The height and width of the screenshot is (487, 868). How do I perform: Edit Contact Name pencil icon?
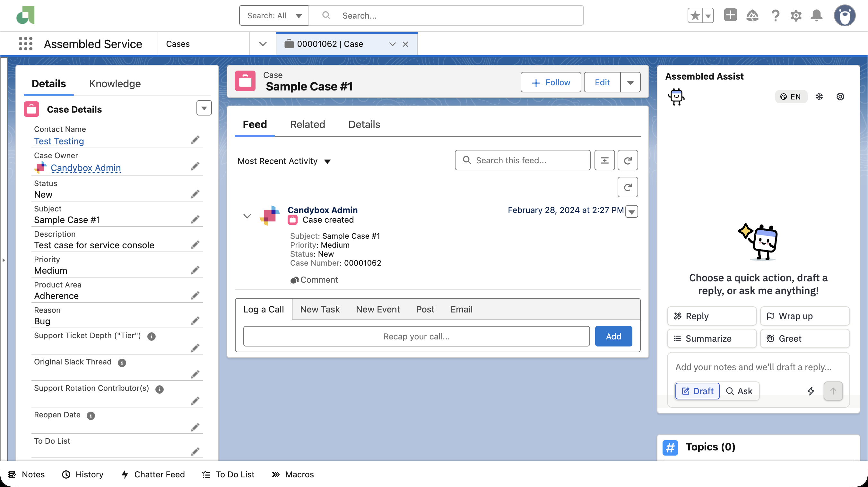click(195, 140)
